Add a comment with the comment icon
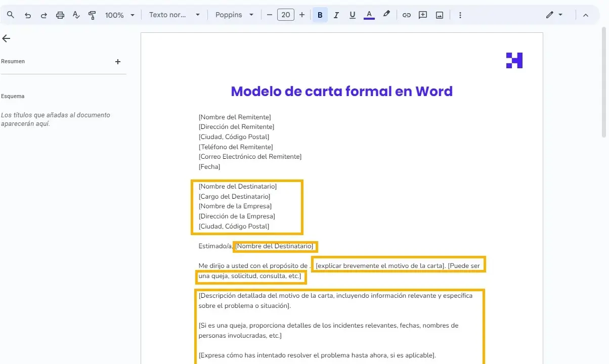This screenshot has height=364, width=609. click(423, 15)
